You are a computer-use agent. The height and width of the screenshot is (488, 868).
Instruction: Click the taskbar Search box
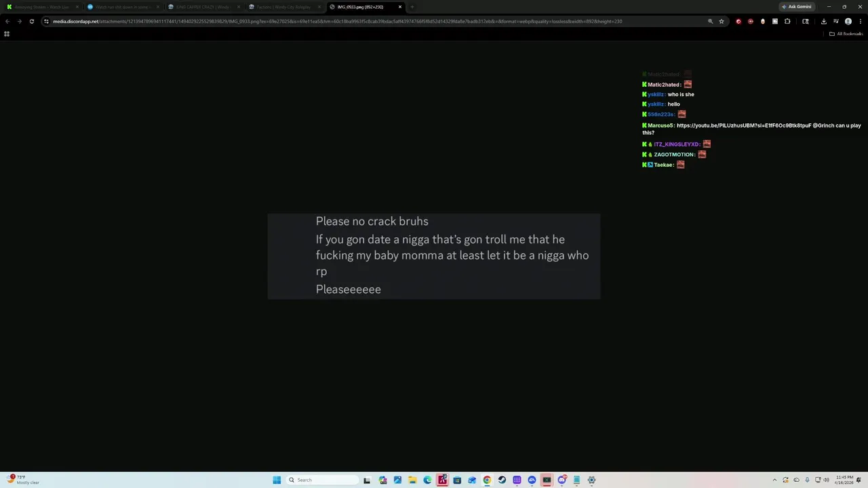[322, 480]
